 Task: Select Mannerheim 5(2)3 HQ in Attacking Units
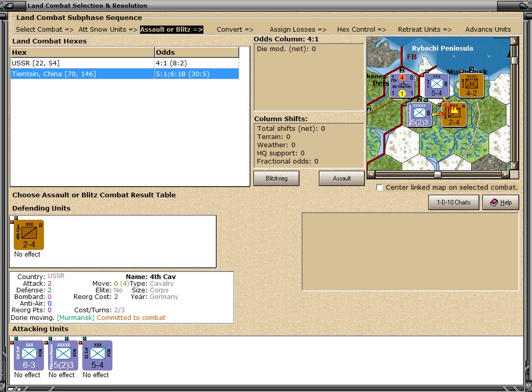63,355
